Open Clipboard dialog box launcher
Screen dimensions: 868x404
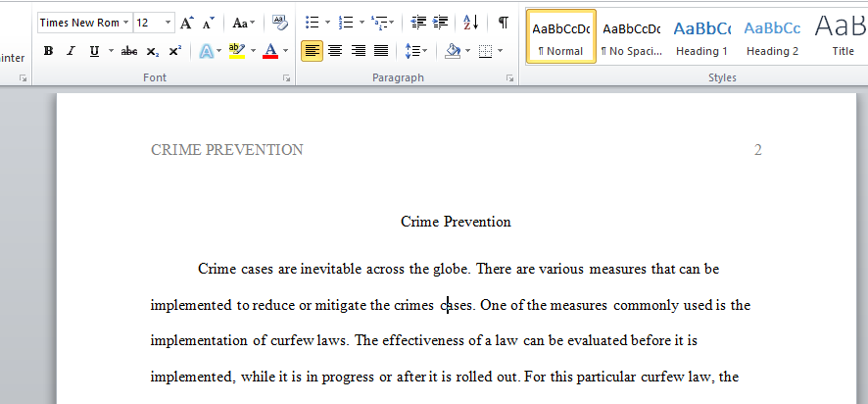click(23, 78)
